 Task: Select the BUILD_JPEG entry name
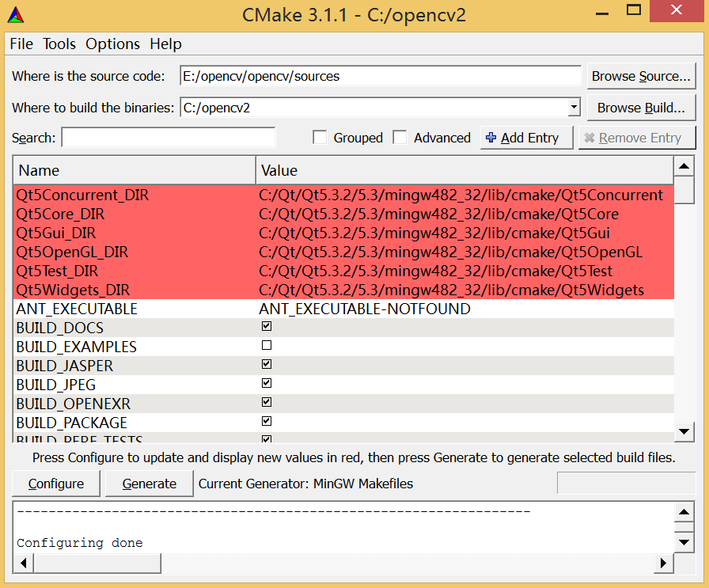click(x=56, y=385)
